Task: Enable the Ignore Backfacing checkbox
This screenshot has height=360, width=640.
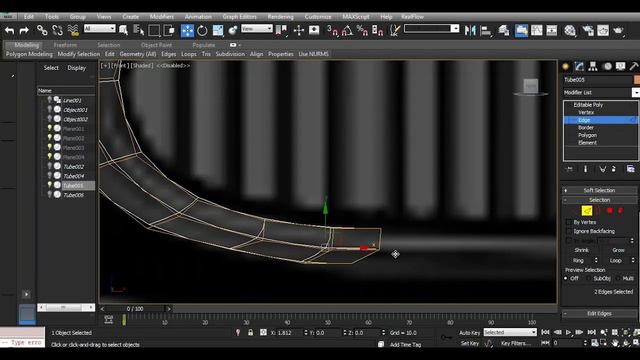Action: click(x=569, y=231)
